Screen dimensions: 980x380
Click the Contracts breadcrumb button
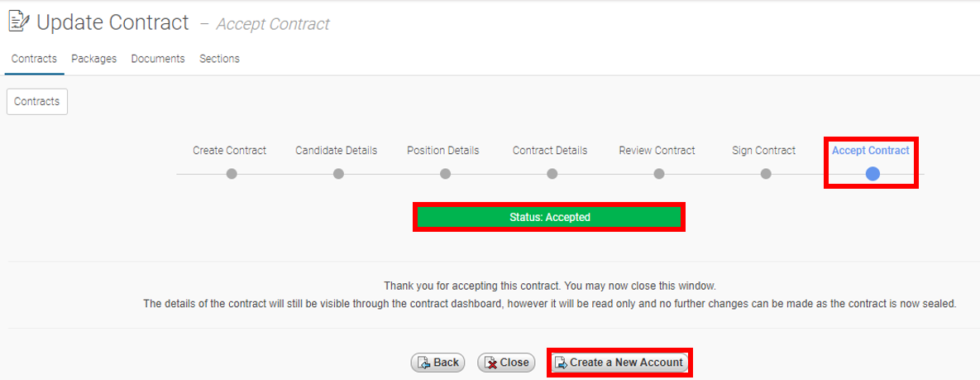point(37,102)
